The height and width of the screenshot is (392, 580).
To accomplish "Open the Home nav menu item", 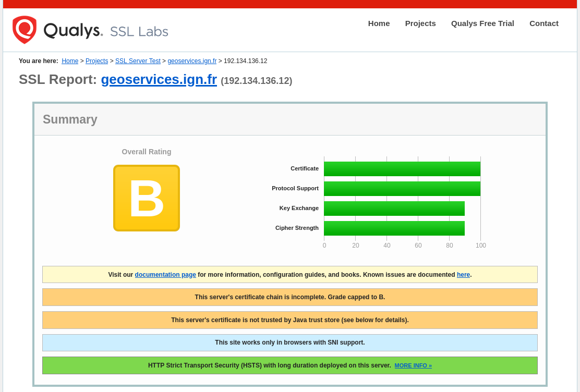I will coord(379,23).
